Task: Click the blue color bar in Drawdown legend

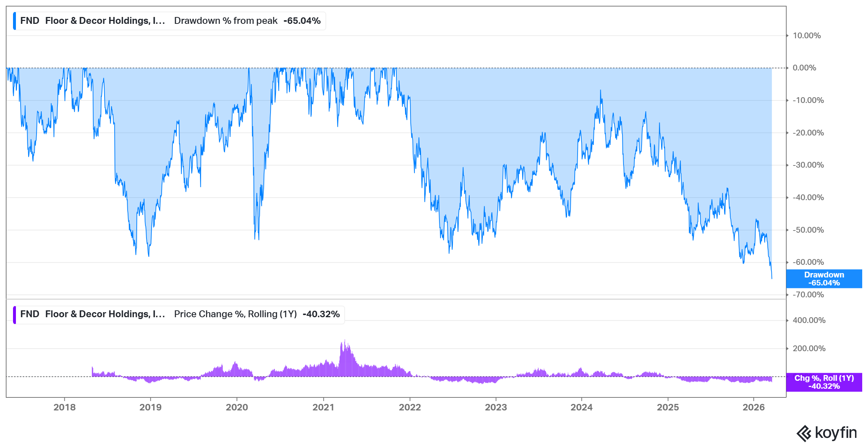Action: click(14, 21)
